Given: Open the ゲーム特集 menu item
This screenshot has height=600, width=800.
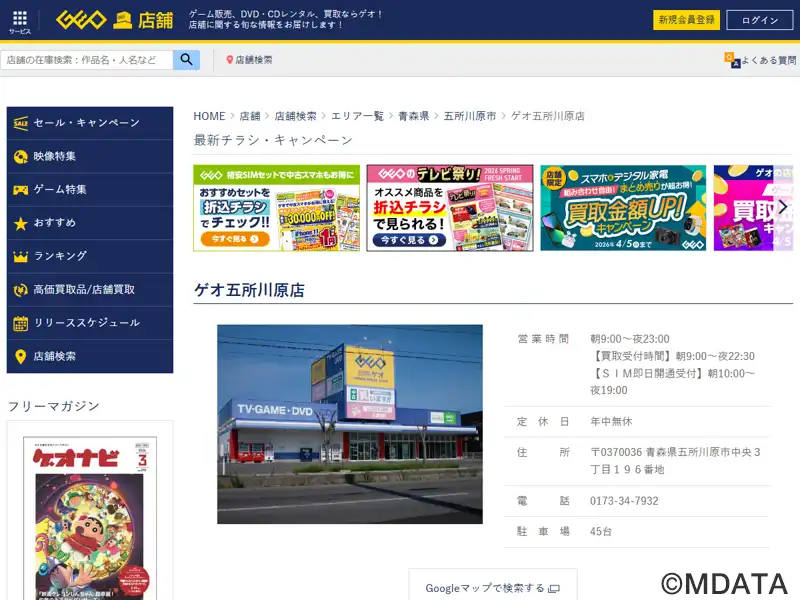Looking at the screenshot, I should tap(90, 190).
